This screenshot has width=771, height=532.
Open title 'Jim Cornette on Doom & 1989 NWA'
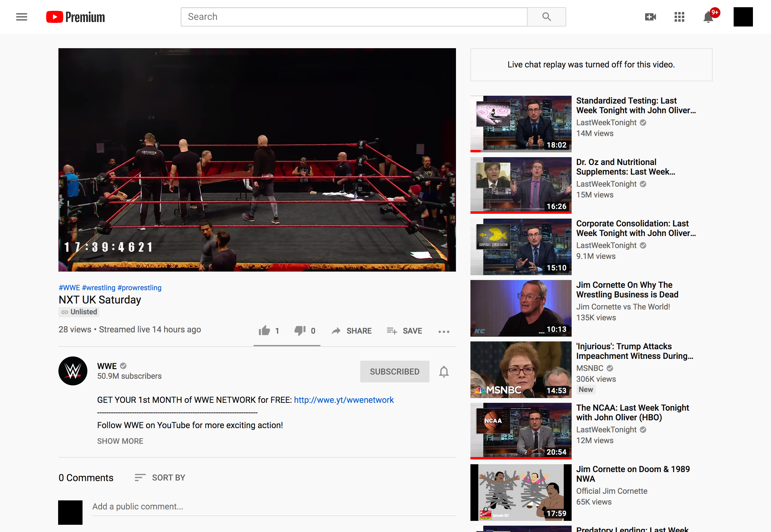tap(633, 474)
